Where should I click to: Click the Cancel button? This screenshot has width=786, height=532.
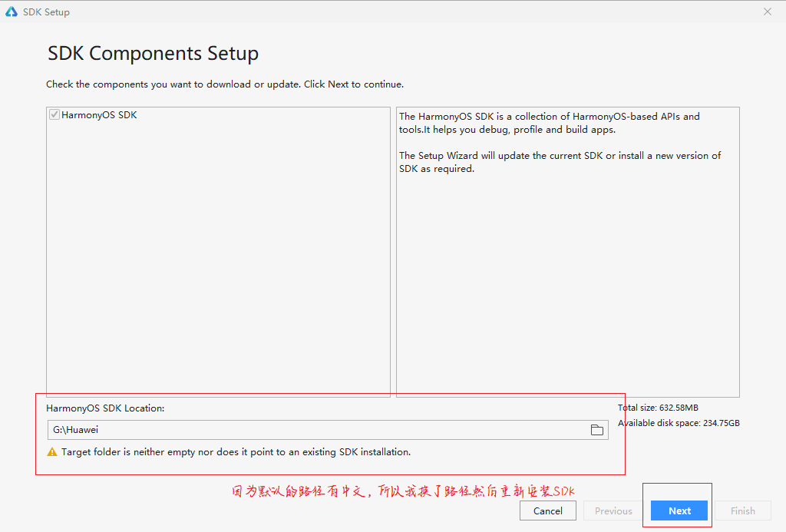click(x=548, y=511)
